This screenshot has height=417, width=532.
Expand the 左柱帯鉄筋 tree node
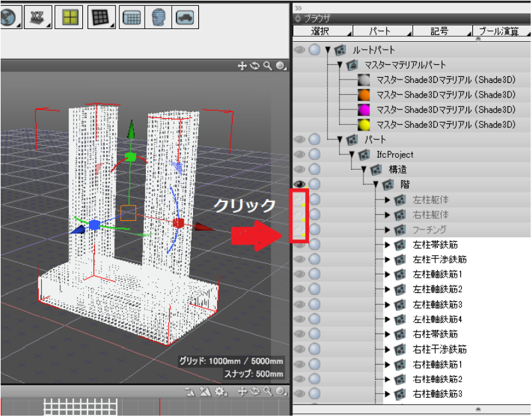(388, 245)
